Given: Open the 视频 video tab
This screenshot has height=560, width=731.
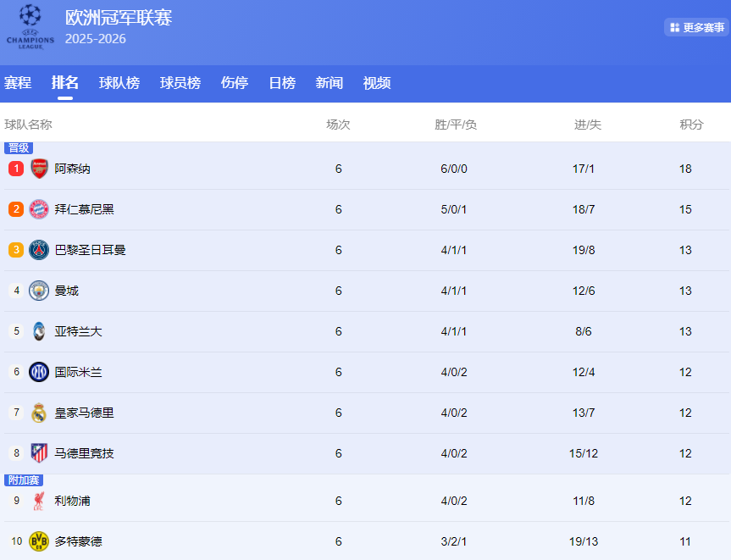Looking at the screenshot, I should (x=377, y=83).
